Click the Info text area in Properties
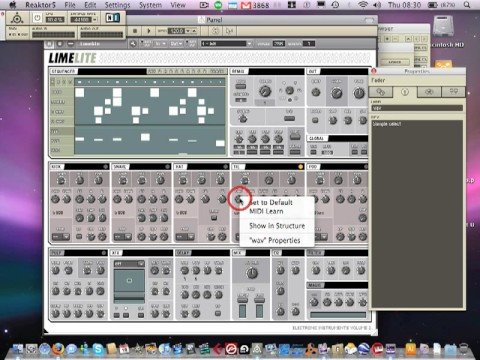Viewport: 480px width, 360px height. click(417, 213)
